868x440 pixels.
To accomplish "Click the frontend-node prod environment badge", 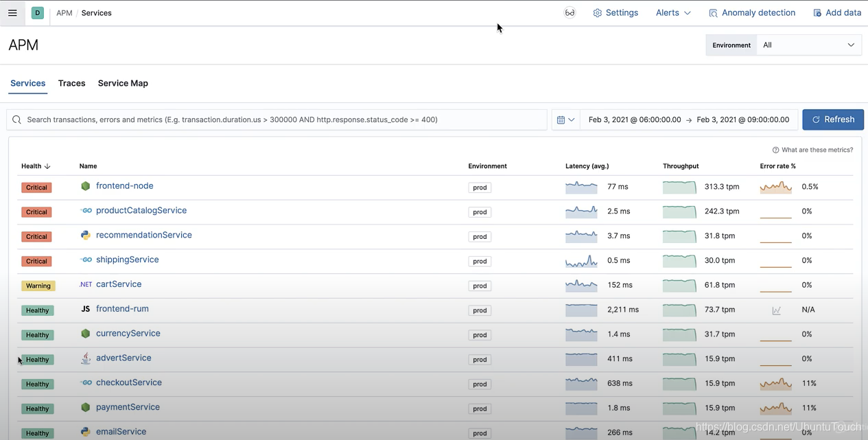I will pos(480,187).
